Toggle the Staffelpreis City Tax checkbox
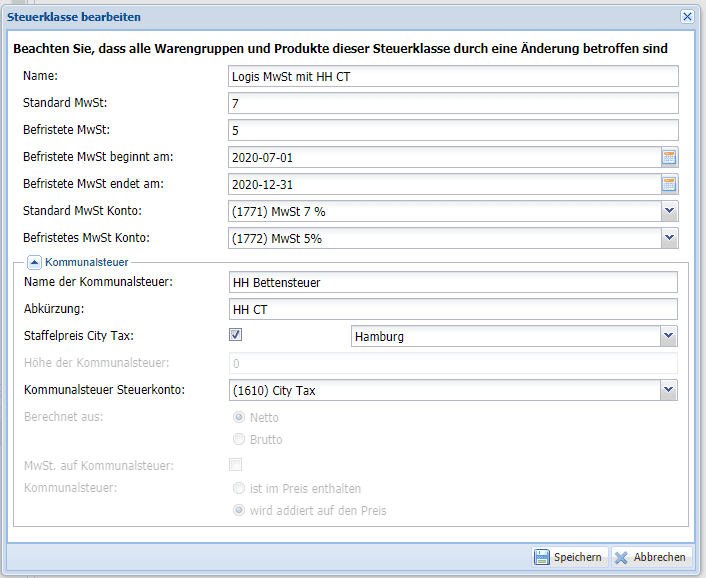Viewport: 706px width, 578px height. point(236,335)
